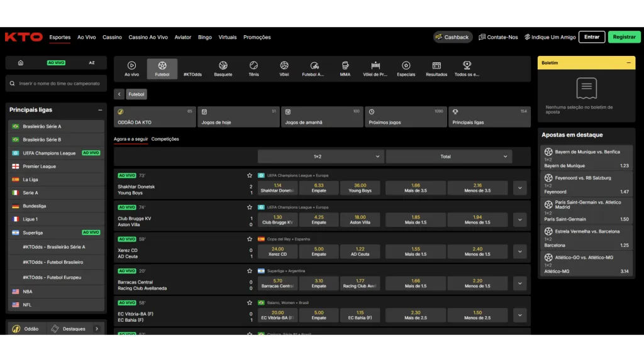Image resolution: width=644 pixels, height=362 pixels.
Task: Click the Registrar button
Action: coord(624,37)
